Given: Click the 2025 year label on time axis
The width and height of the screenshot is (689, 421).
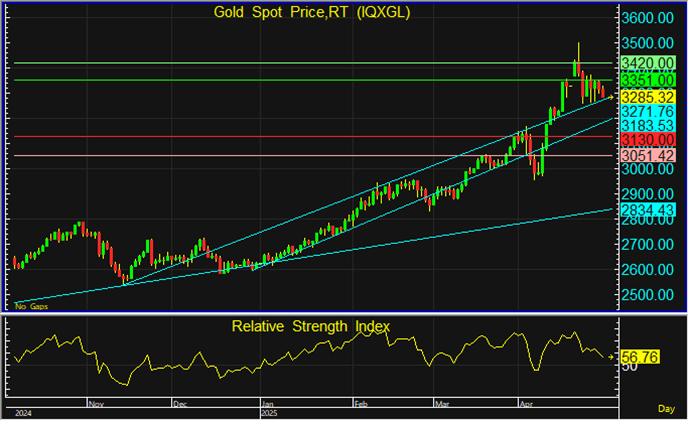Looking at the screenshot, I should [268, 412].
